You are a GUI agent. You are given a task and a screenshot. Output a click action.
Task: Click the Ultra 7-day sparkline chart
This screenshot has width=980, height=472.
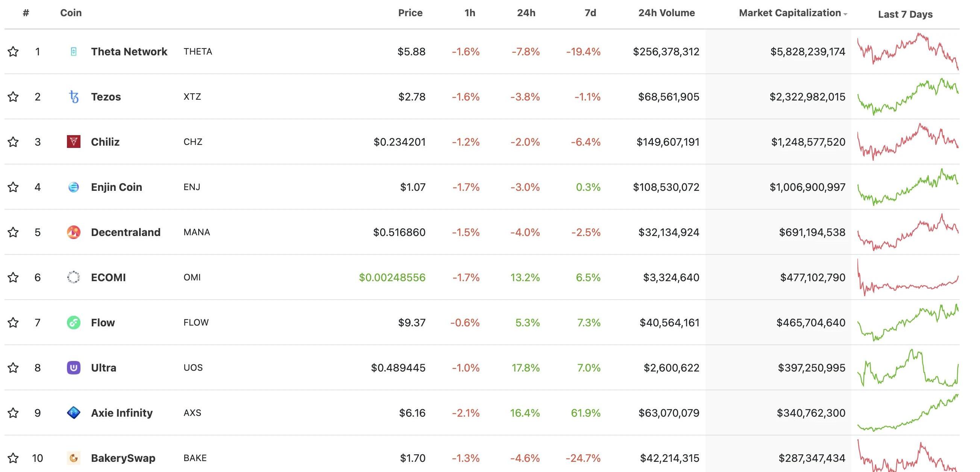pyautogui.click(x=908, y=368)
